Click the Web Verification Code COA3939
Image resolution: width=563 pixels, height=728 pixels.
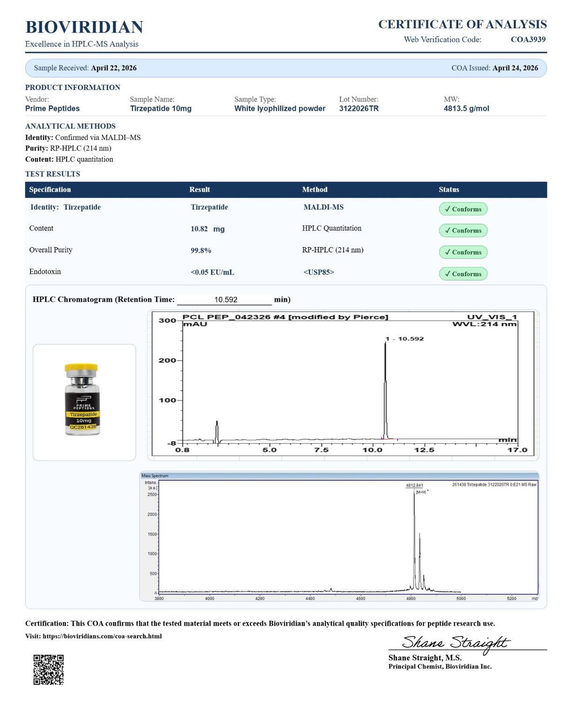tap(528, 39)
